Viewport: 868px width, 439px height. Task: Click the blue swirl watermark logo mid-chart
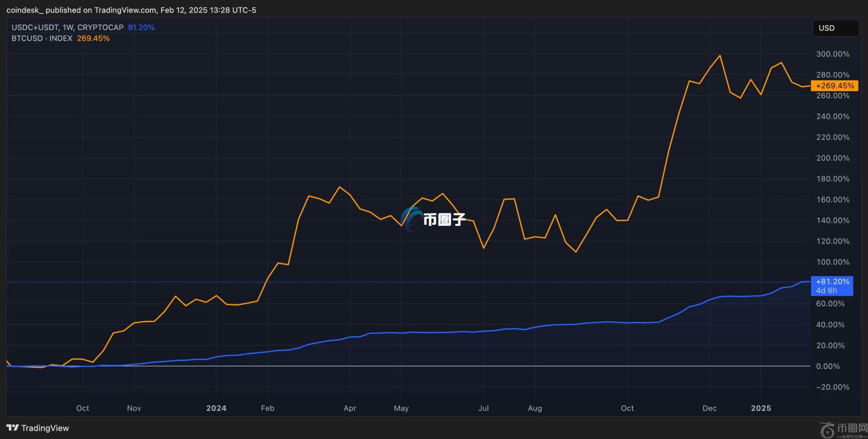[x=411, y=219]
